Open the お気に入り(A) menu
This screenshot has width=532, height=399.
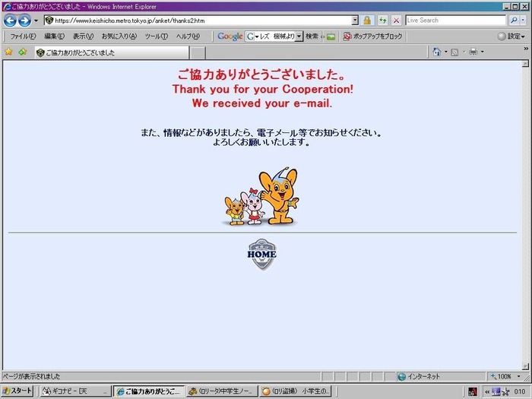pos(119,36)
